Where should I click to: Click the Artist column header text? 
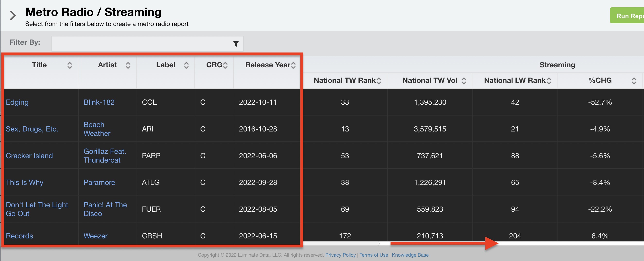tap(107, 65)
